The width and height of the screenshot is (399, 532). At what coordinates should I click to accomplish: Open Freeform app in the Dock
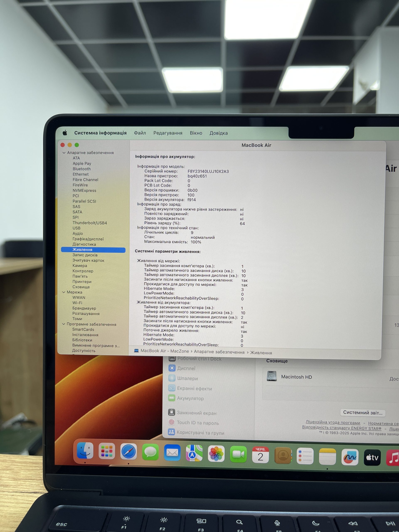350,457
